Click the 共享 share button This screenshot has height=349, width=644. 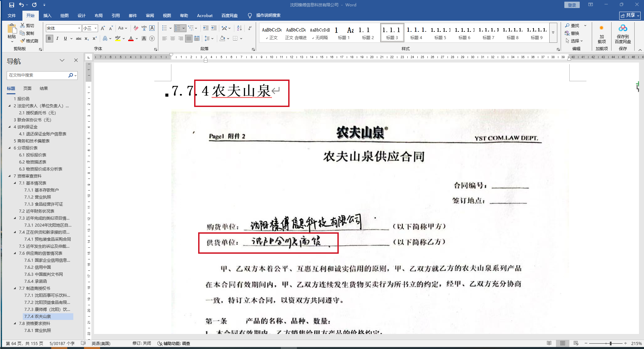630,15
